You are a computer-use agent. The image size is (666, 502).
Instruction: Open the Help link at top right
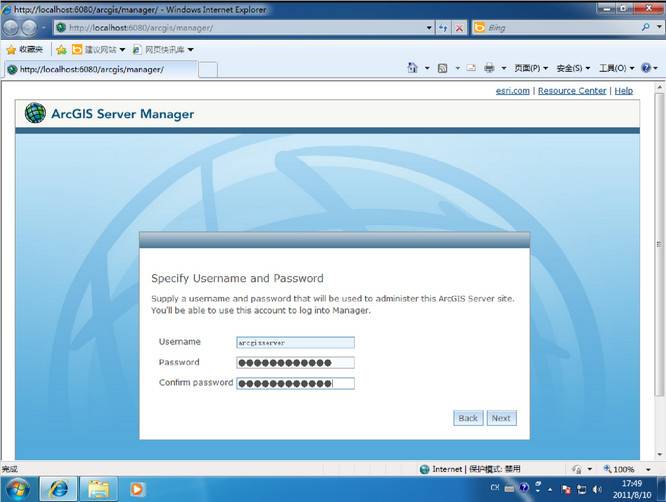pos(624,90)
